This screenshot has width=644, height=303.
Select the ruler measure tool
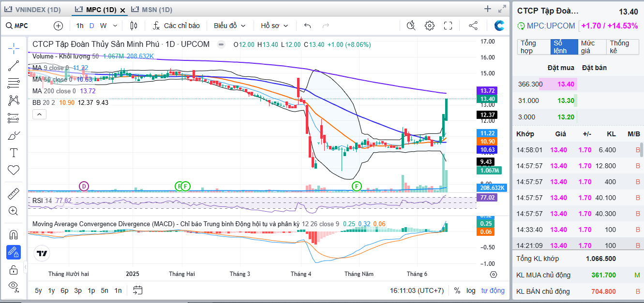(x=14, y=194)
